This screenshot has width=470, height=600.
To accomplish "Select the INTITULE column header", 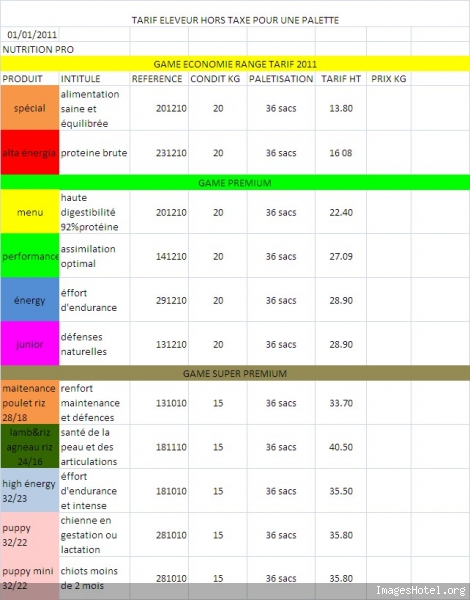I will (80, 79).
